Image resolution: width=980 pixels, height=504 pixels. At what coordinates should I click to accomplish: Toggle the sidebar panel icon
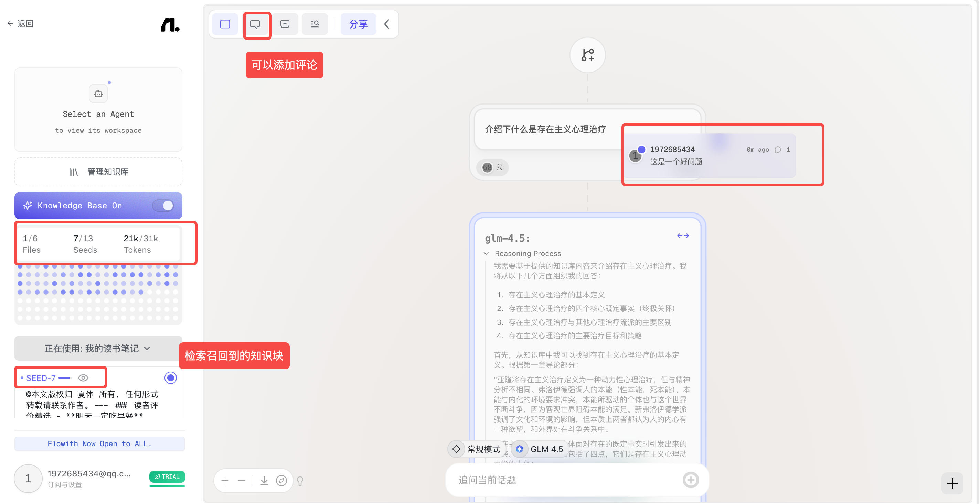pos(225,24)
